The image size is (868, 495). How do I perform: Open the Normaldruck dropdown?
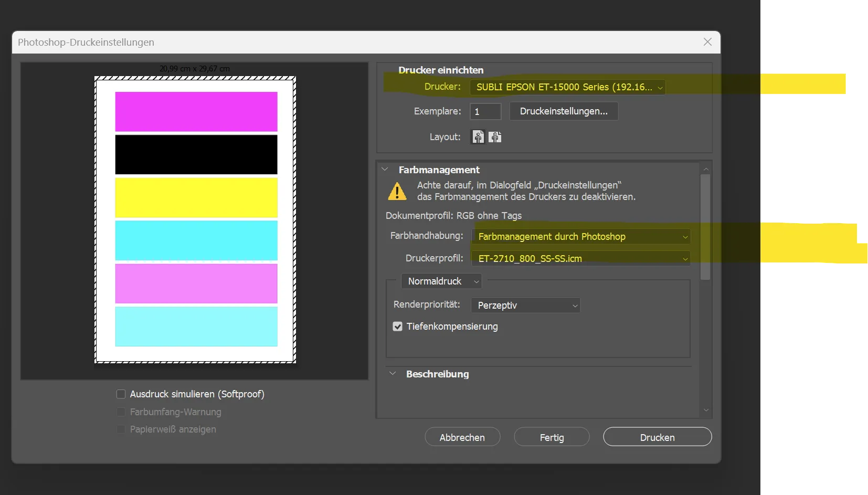click(441, 281)
